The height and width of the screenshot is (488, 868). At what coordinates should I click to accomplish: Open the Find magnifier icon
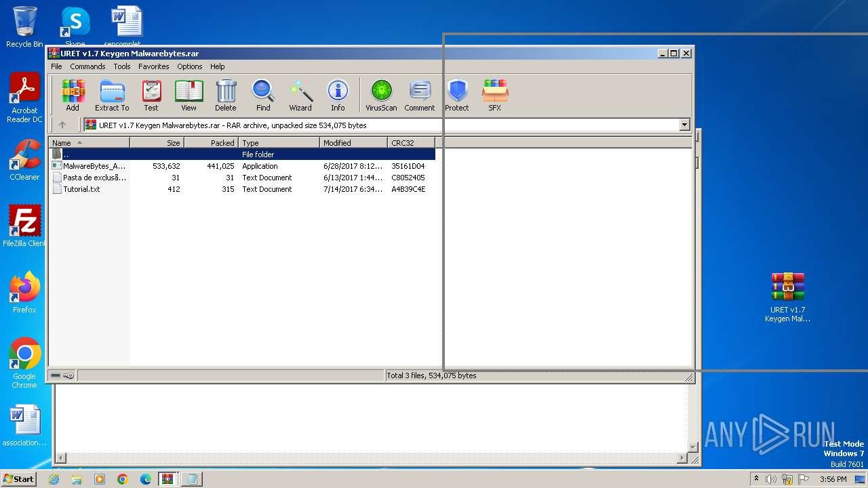(x=263, y=95)
